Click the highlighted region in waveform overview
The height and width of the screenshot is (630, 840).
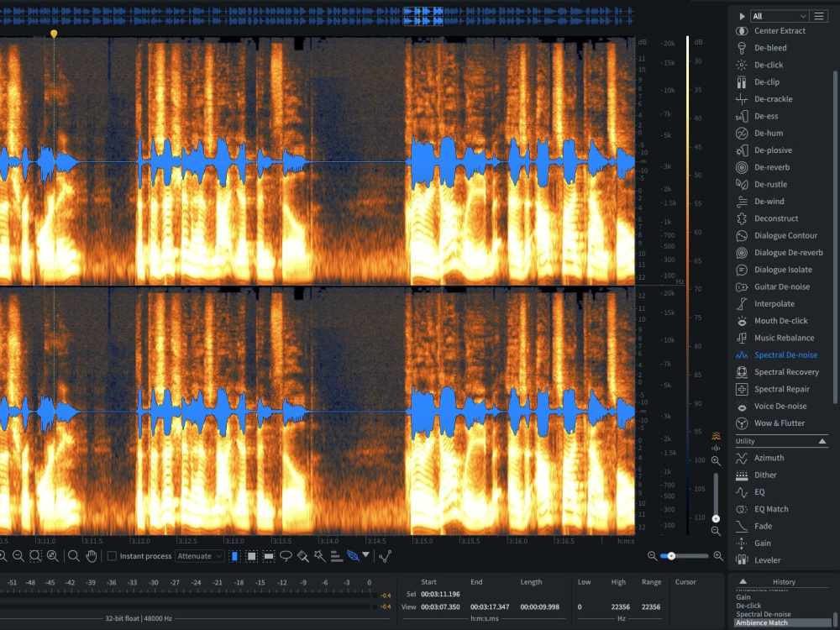coord(423,16)
